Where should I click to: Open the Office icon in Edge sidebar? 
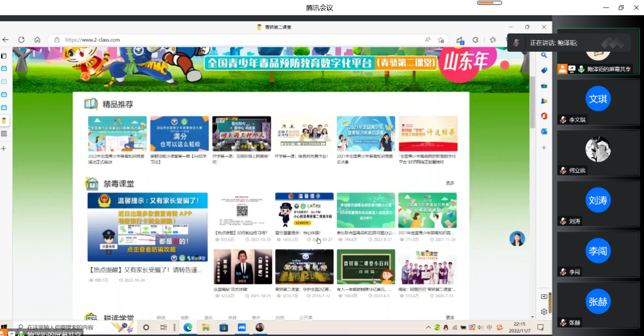tap(544, 116)
